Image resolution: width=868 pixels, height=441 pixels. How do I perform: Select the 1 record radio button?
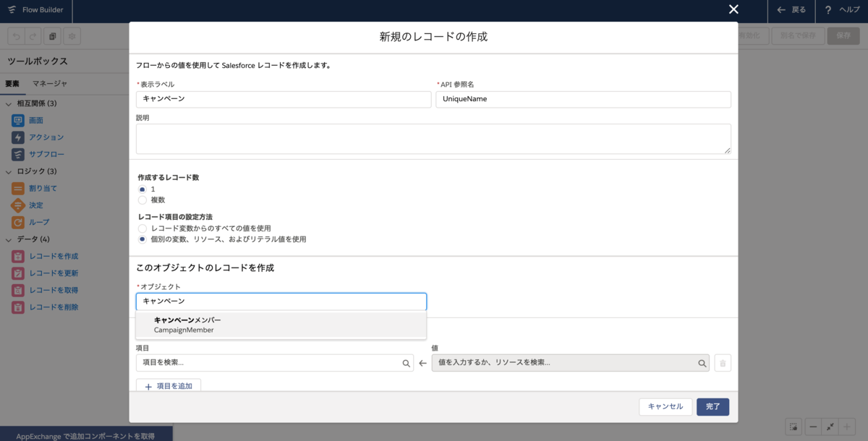click(142, 189)
